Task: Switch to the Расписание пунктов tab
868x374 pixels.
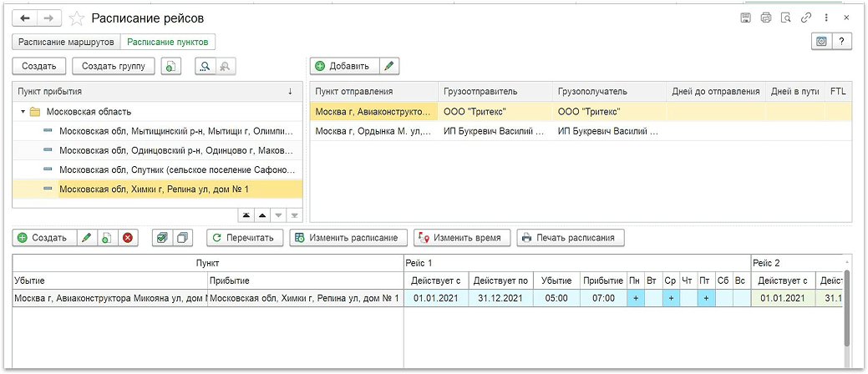Action: tap(168, 42)
